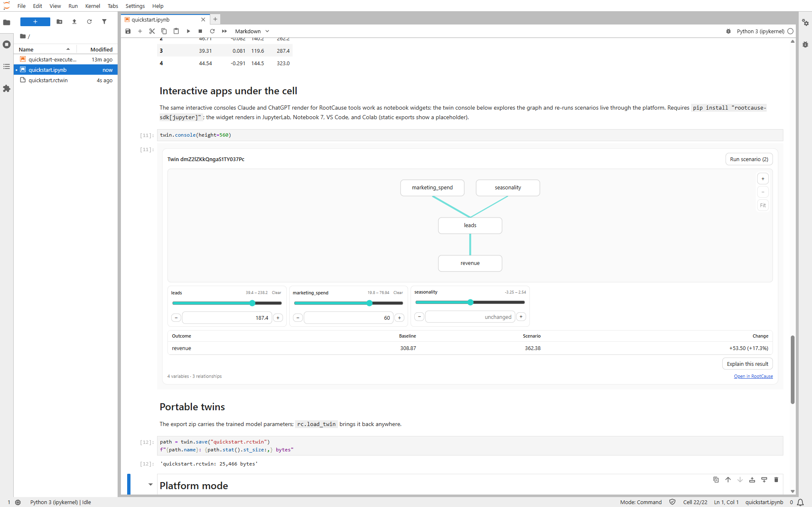This screenshot has height=507, width=812.
Task: Move Platform mode cell up
Action: tap(728, 480)
